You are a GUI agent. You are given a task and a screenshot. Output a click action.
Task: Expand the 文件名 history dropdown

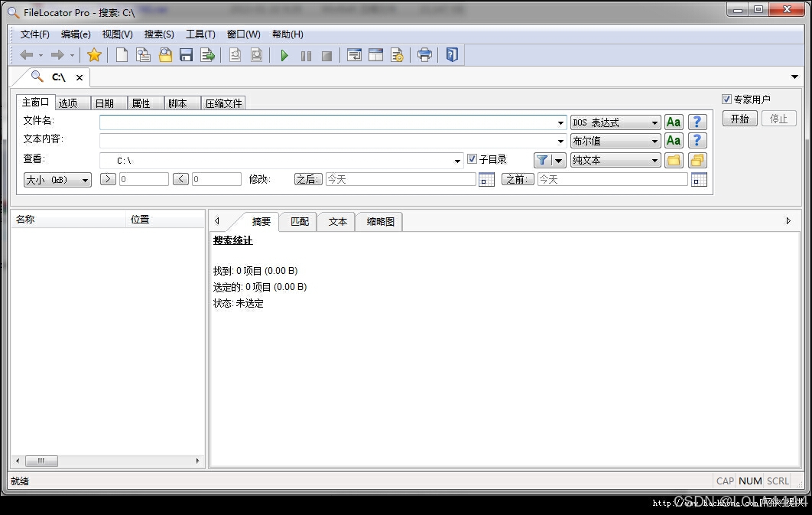(x=560, y=122)
